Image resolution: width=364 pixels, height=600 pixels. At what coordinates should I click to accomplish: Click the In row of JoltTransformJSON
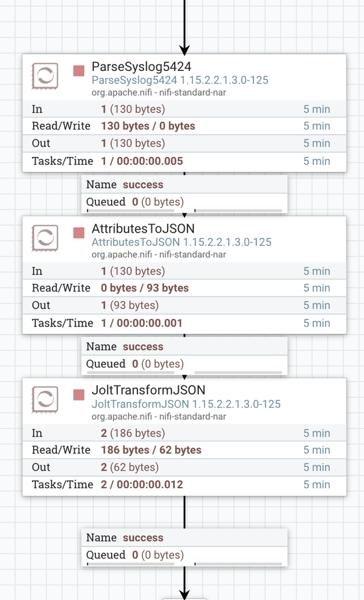click(184, 433)
